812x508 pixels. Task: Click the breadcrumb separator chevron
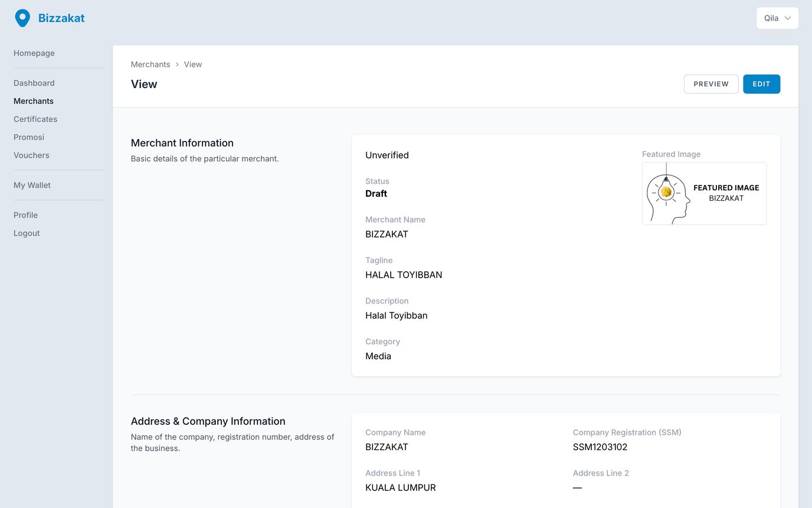tap(177, 64)
